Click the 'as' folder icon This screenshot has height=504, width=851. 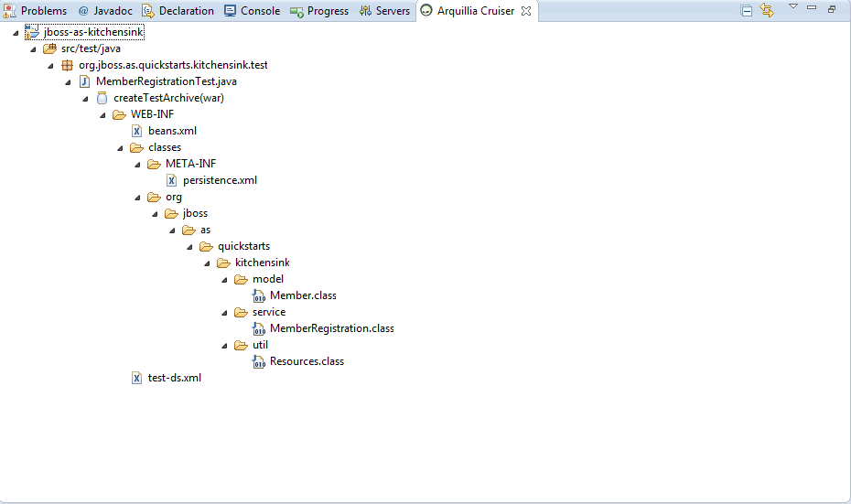(189, 230)
